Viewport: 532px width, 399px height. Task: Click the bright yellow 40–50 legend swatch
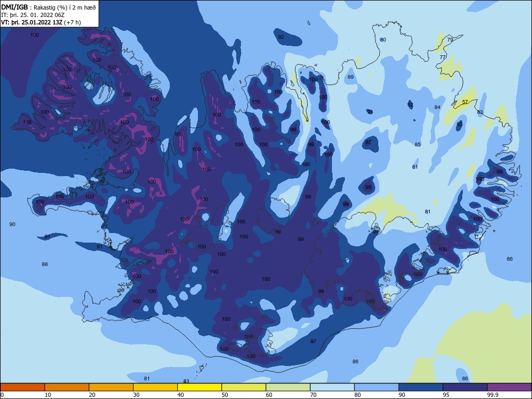(199, 387)
